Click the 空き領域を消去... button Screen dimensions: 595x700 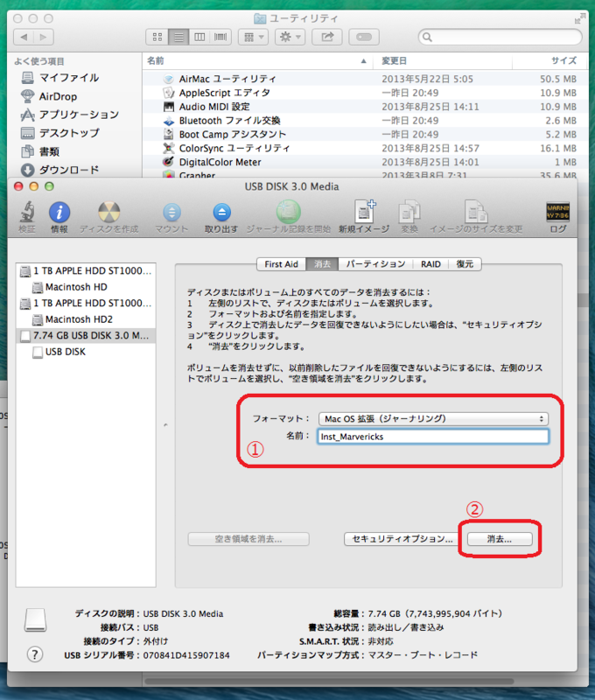pos(248,539)
